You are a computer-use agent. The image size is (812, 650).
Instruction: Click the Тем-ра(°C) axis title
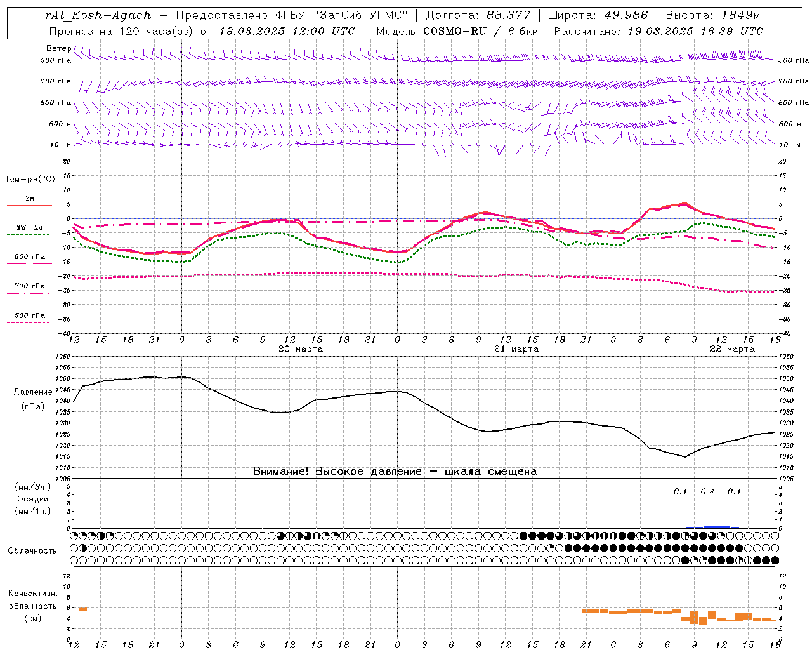(x=30, y=180)
